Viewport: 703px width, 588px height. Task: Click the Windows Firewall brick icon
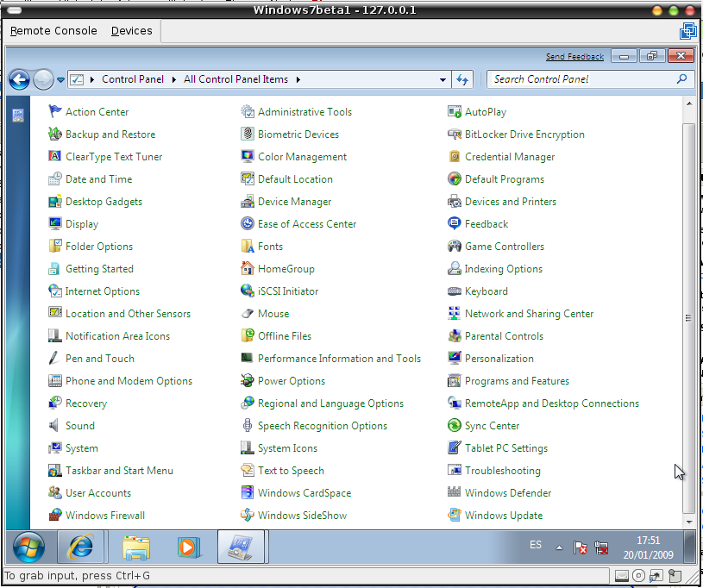click(54, 515)
